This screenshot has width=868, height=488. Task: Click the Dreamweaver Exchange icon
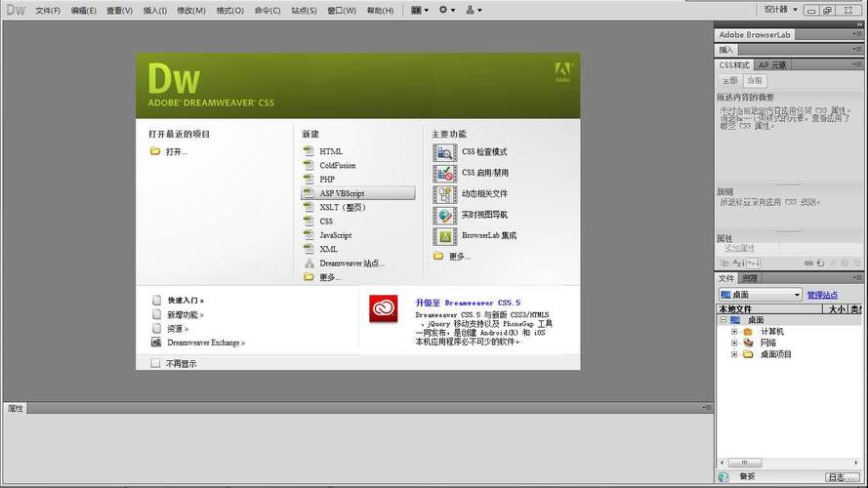[x=156, y=343]
